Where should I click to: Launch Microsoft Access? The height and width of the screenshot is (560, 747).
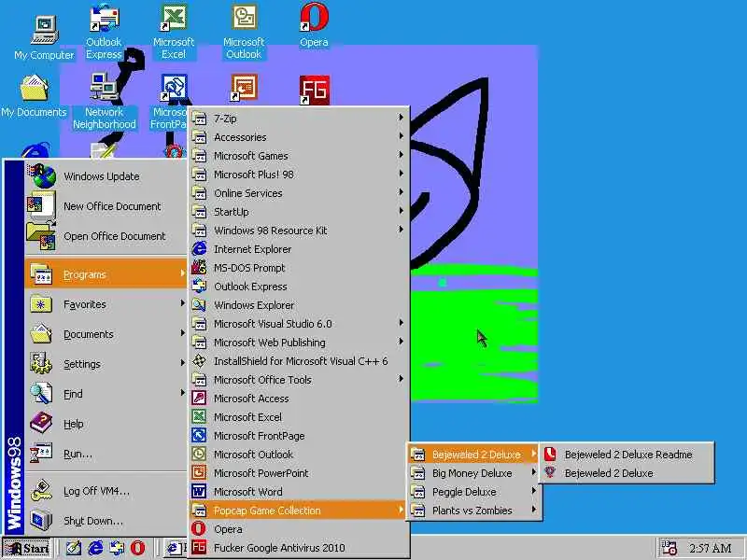coord(298,399)
